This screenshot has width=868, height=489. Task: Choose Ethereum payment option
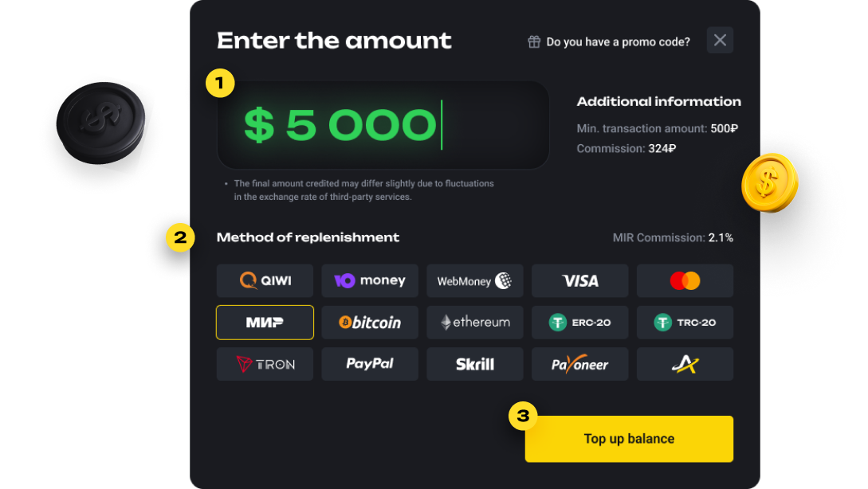coord(475,322)
